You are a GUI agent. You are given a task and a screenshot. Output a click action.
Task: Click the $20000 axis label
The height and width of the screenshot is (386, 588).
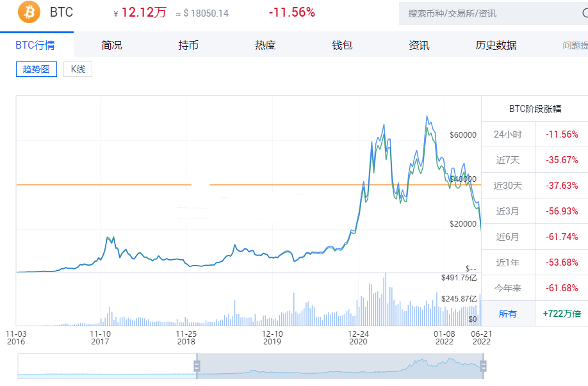point(463,224)
